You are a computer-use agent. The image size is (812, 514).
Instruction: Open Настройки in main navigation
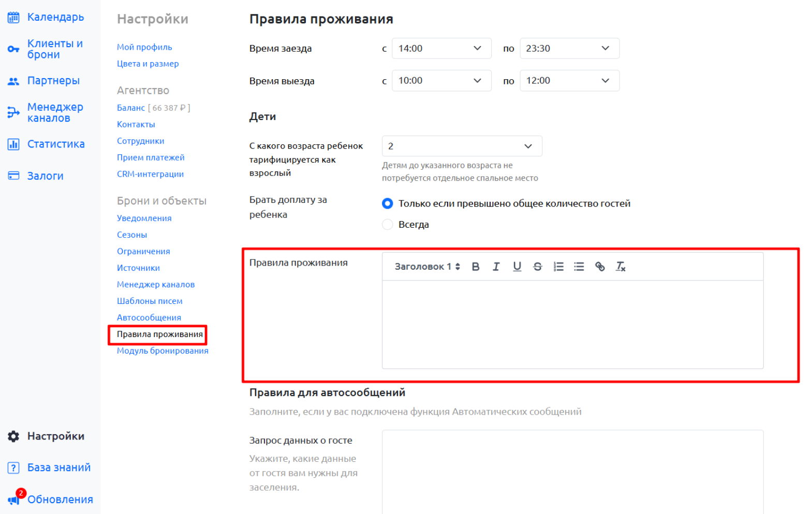coord(56,436)
